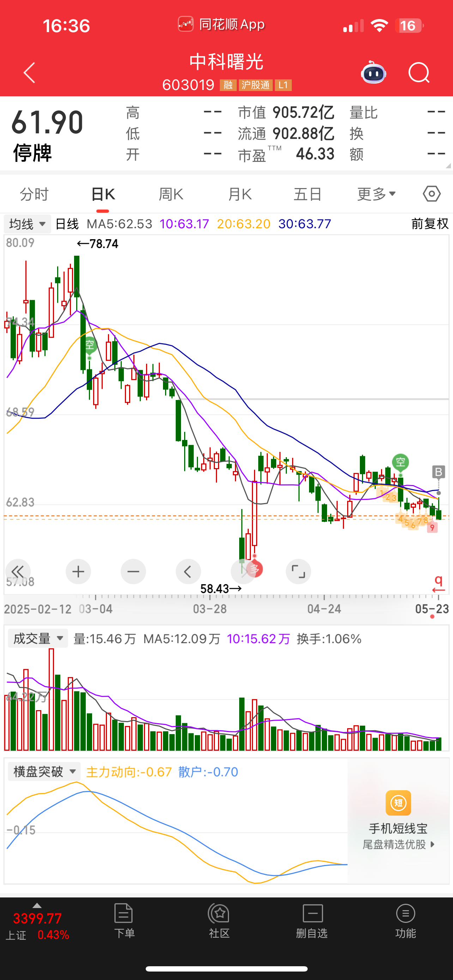The height and width of the screenshot is (980, 453).
Task: Tap the 61.90 price display
Action: [x=47, y=122]
